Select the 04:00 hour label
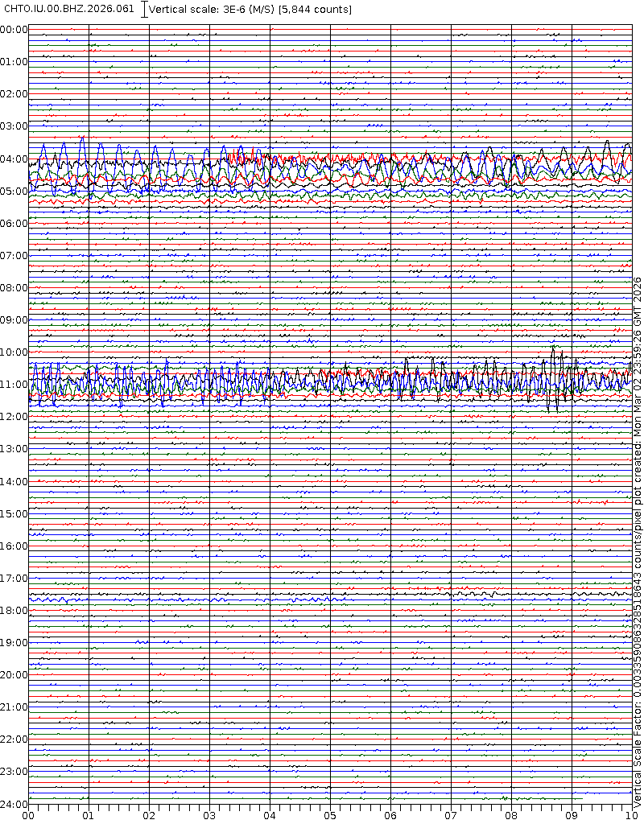The height and width of the screenshot is (824, 644). [x=14, y=159]
